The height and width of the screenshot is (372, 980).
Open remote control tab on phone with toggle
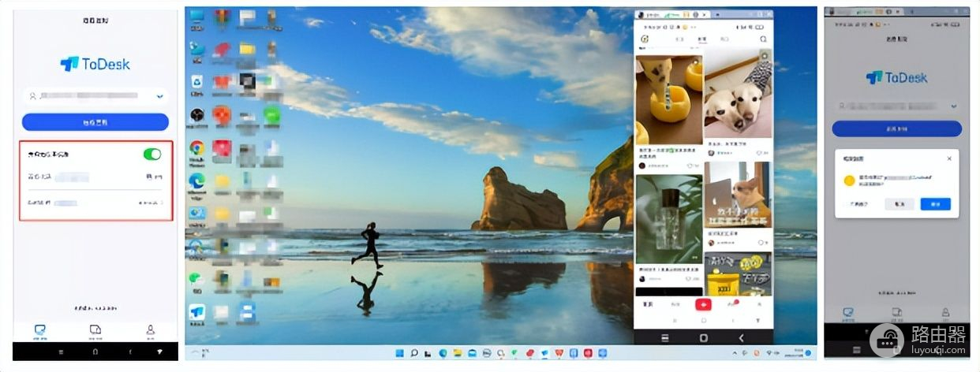[x=39, y=331]
